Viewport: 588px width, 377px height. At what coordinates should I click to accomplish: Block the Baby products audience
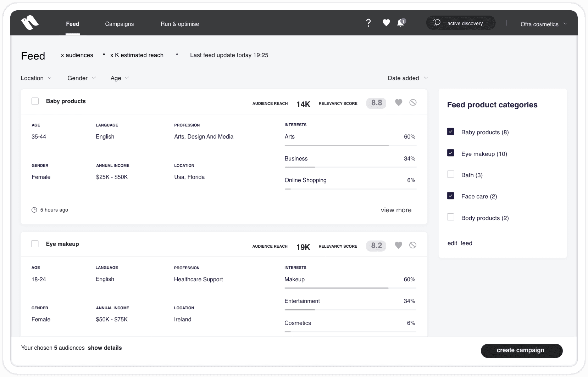point(413,102)
